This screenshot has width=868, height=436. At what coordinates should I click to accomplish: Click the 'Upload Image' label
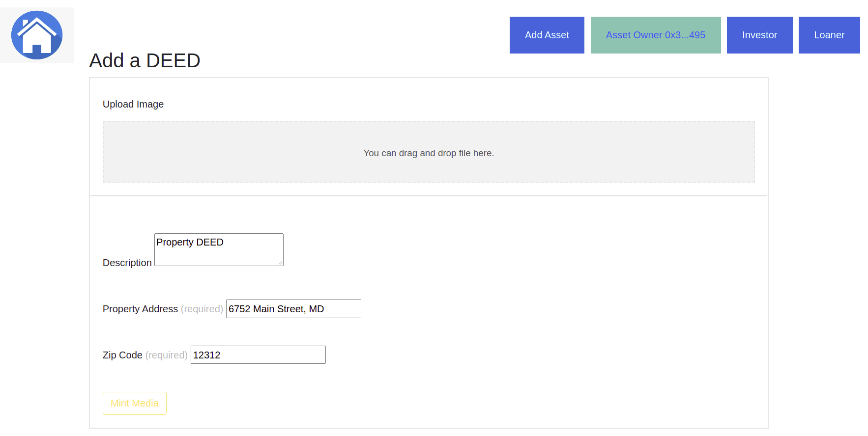[x=133, y=104]
